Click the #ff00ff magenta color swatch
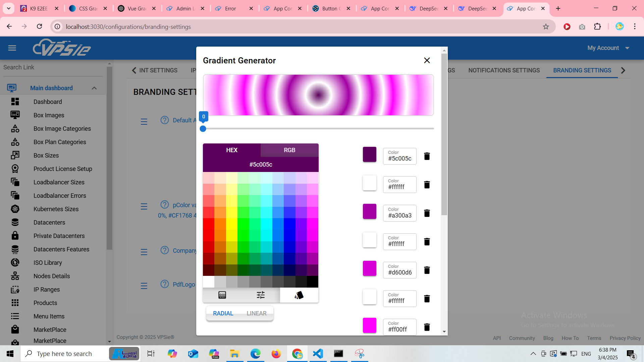The image size is (644, 362). point(369,325)
